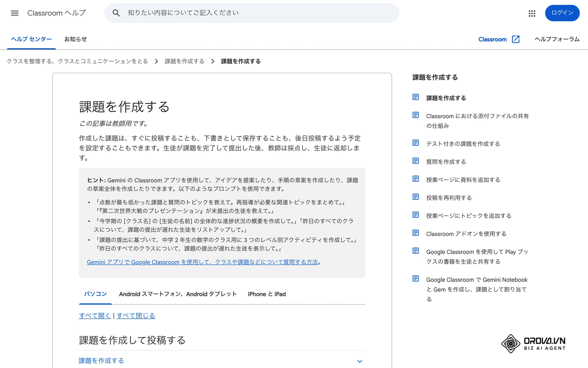This screenshot has width=588, height=368.
Task: Expand the 課題を作成する section chevron
Action: point(360,361)
